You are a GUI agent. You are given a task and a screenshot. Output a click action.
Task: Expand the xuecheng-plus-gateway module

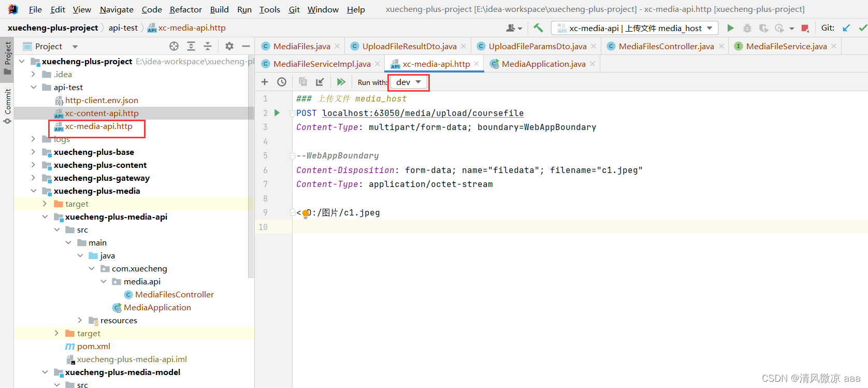pyautogui.click(x=34, y=178)
